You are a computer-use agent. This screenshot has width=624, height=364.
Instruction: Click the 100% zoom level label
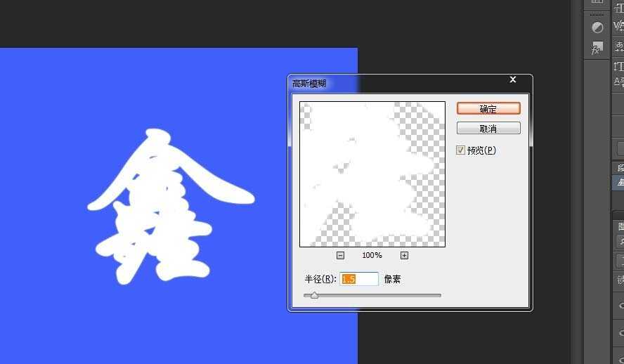coord(372,255)
